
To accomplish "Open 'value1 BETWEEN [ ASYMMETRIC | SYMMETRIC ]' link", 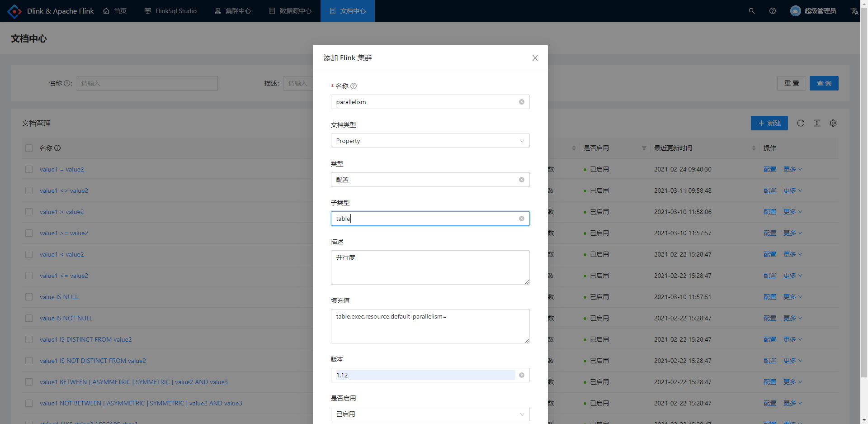I will point(134,382).
